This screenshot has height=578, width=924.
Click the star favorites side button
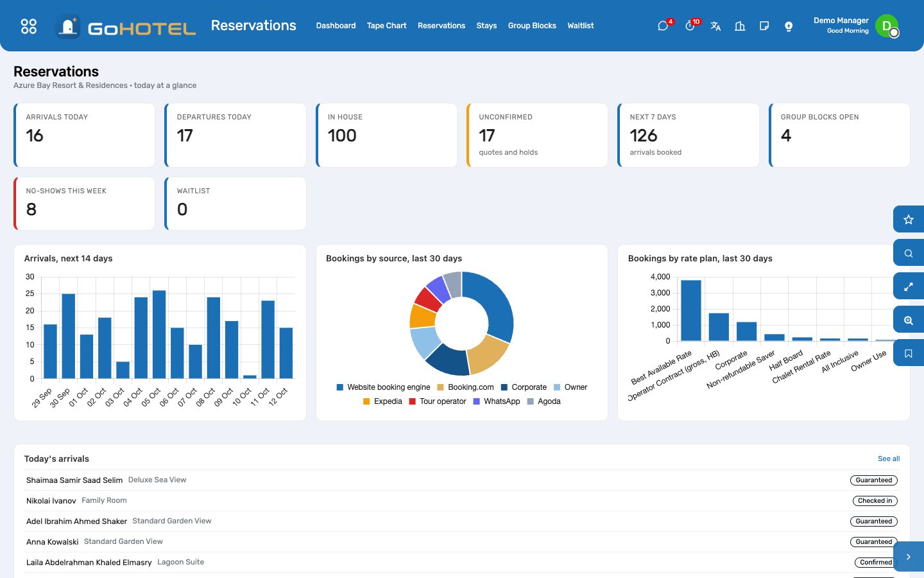pyautogui.click(x=909, y=220)
